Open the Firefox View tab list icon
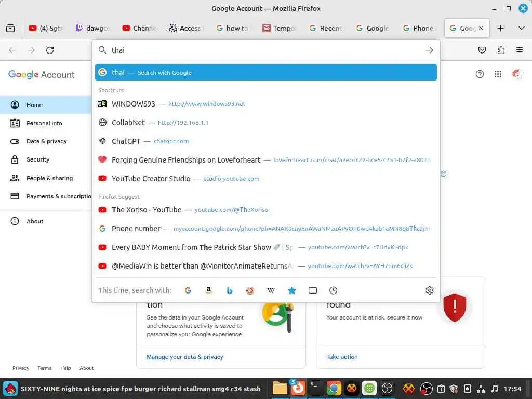Viewport: 532px width, 399px height. tap(10, 28)
